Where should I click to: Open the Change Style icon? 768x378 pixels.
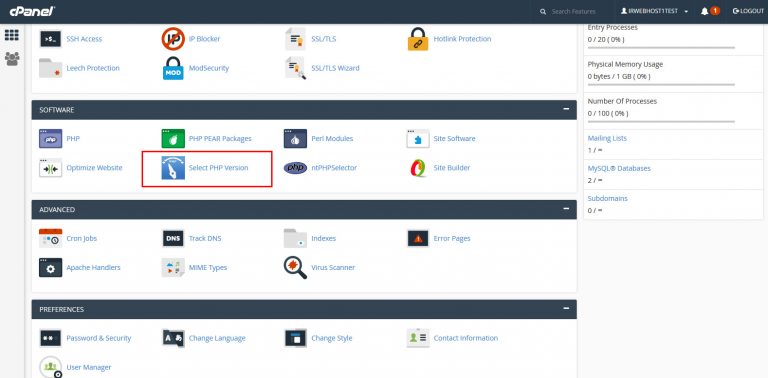[x=295, y=338]
